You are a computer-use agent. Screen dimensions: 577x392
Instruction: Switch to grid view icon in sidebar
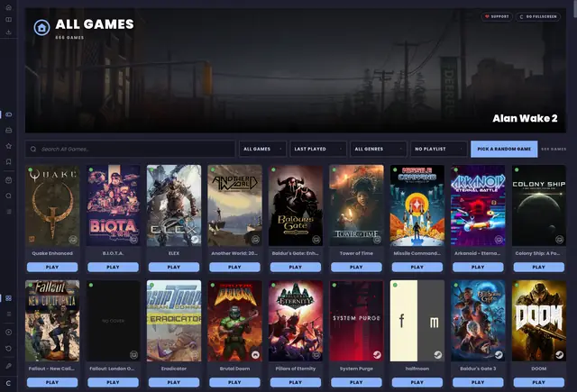tap(9, 298)
